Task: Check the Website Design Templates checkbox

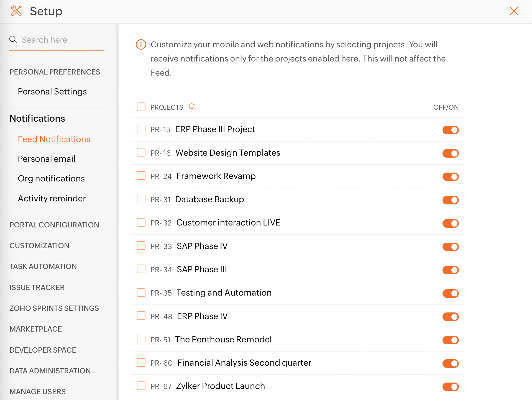Action: point(141,152)
